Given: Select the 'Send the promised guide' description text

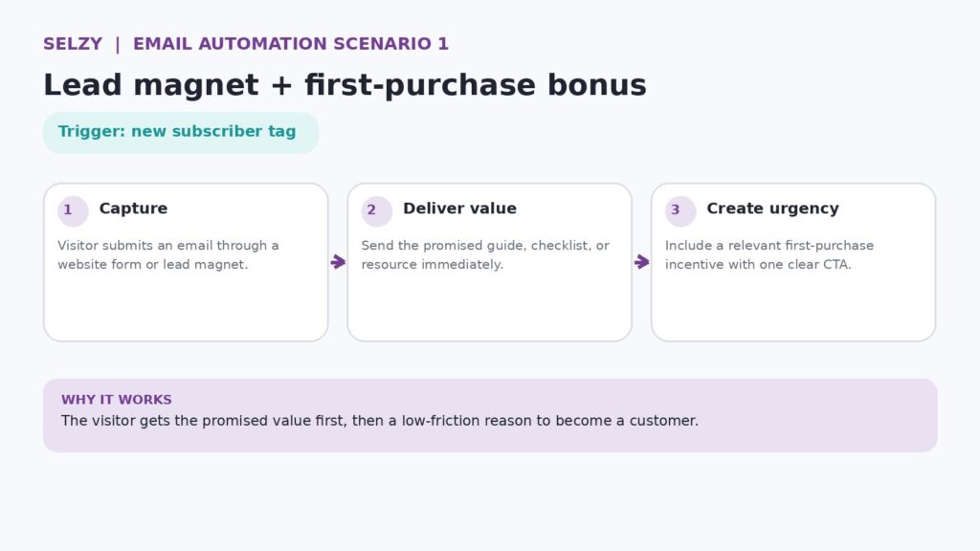Looking at the screenshot, I should click(x=485, y=254).
